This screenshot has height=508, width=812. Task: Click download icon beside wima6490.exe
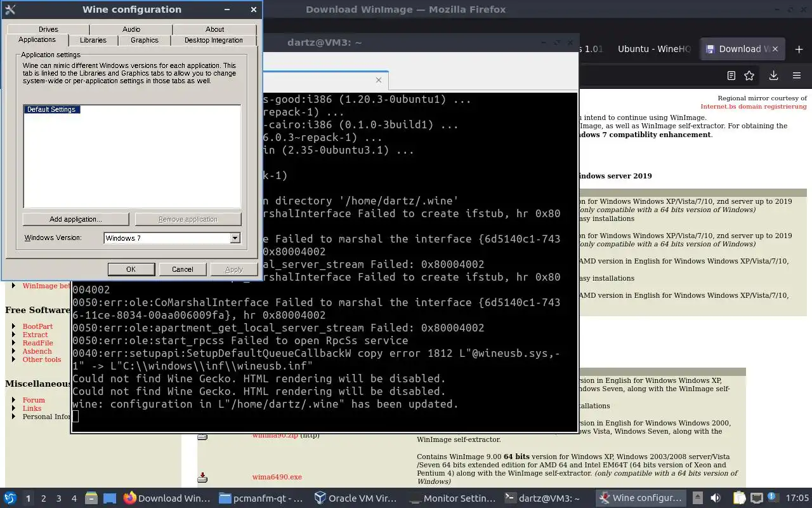(202, 477)
